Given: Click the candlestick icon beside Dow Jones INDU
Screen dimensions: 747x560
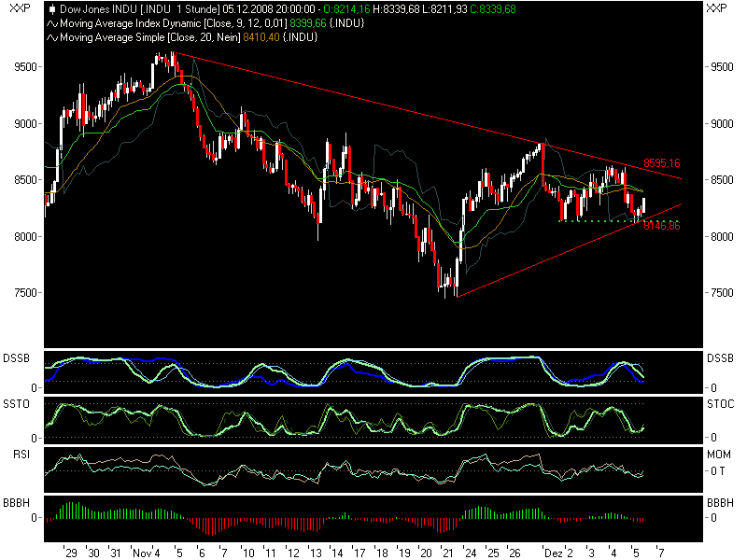Looking at the screenshot, I should tap(52, 9).
